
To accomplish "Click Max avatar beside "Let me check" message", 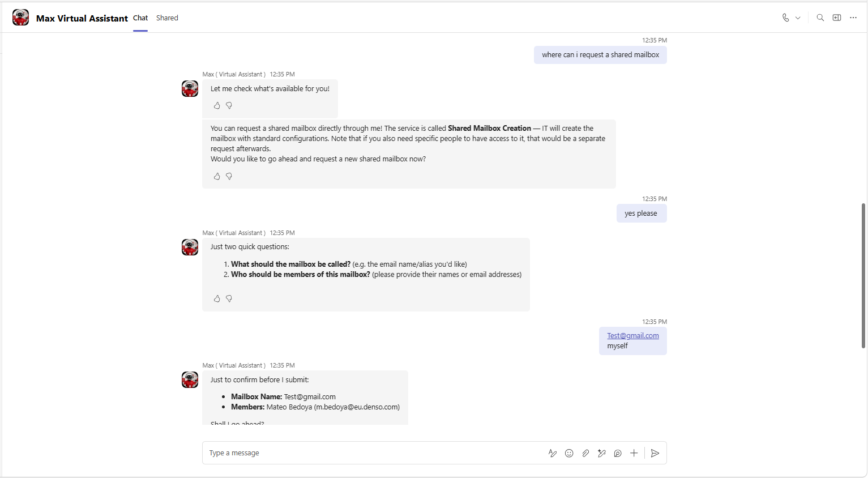I will coord(190,88).
